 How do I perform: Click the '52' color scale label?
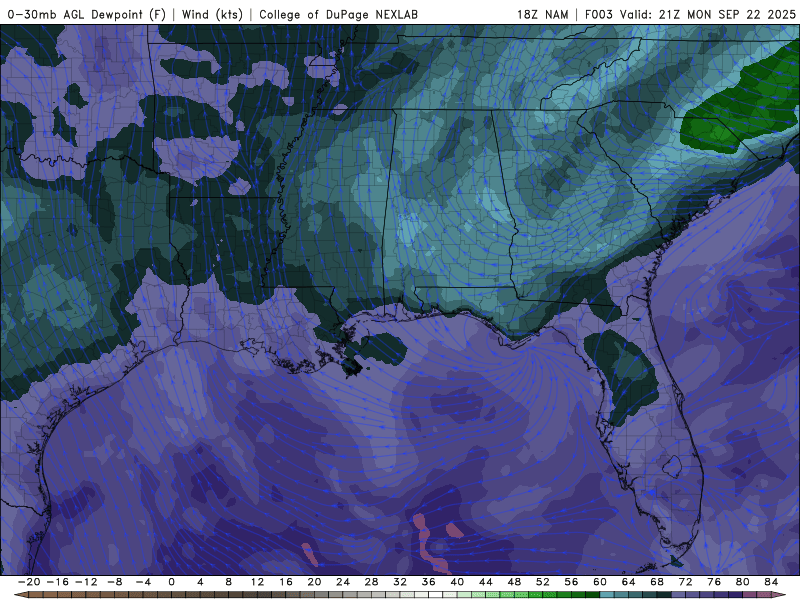tap(543, 582)
